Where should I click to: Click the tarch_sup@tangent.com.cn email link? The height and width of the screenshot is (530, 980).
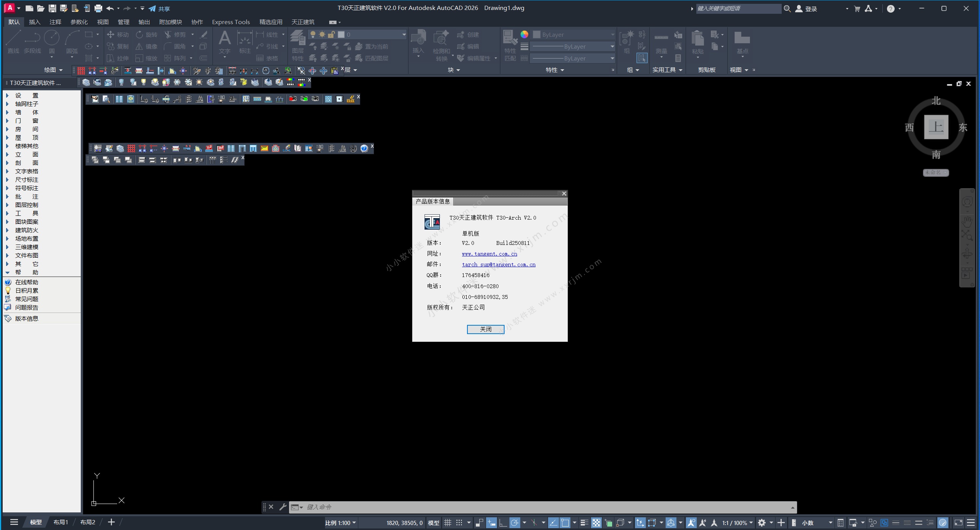coord(498,264)
